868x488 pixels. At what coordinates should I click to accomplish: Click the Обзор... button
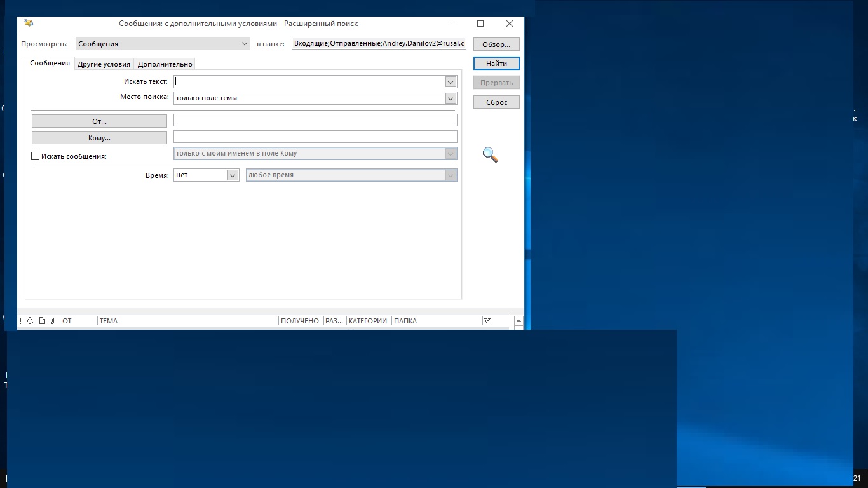(x=496, y=44)
